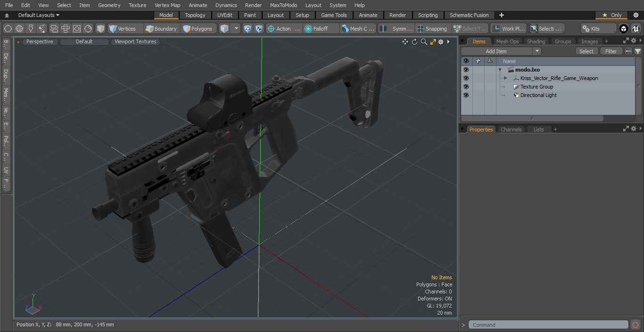Toggle the star Only button

point(611,15)
